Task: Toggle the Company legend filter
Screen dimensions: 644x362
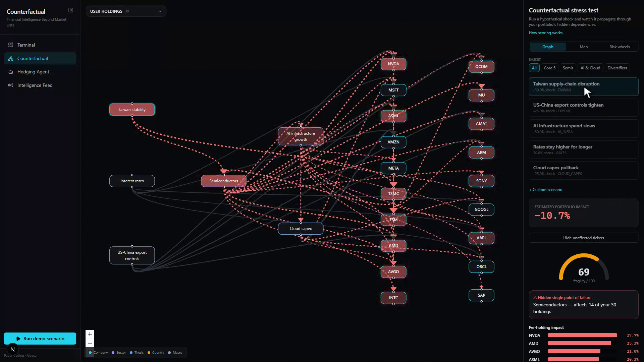Action: pyautogui.click(x=98, y=353)
